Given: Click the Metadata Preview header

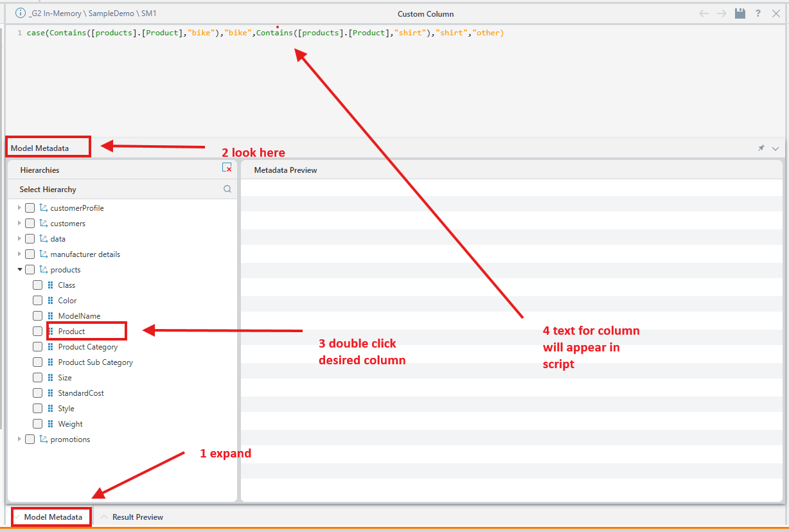Looking at the screenshot, I should pyautogui.click(x=286, y=170).
